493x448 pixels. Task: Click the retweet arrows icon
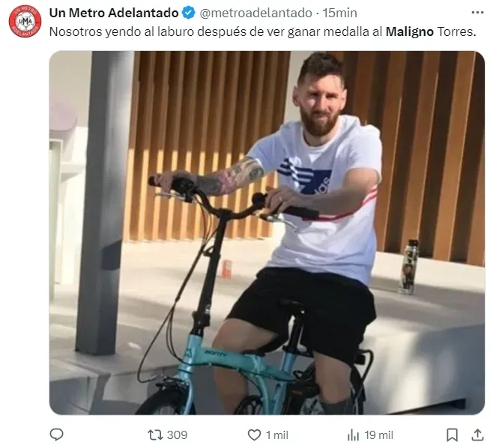coord(155,435)
